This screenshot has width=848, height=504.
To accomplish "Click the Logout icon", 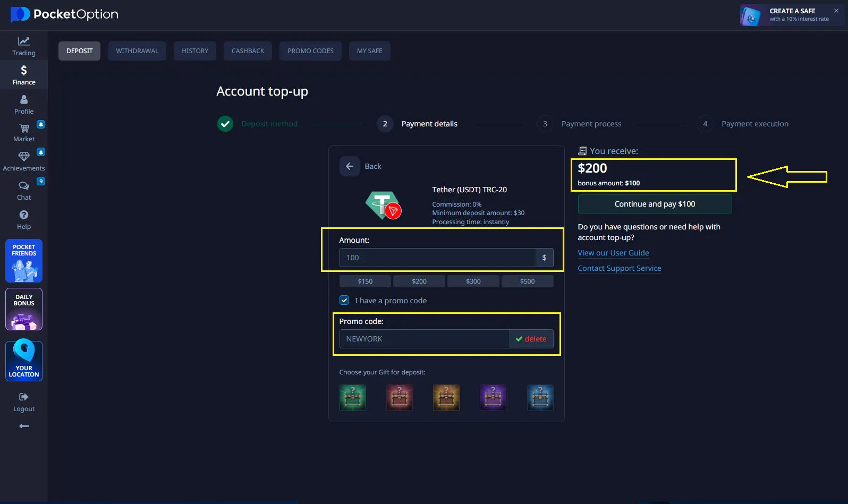I will coord(24,397).
